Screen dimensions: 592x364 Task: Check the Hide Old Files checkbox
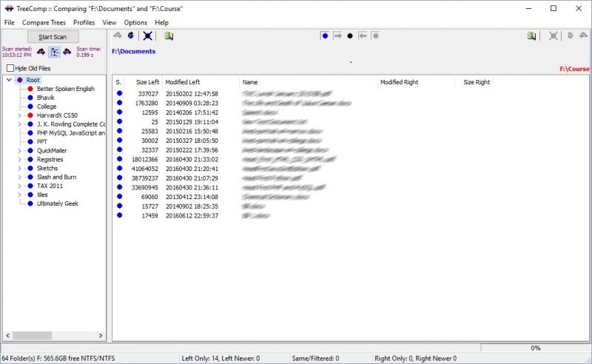(x=10, y=68)
